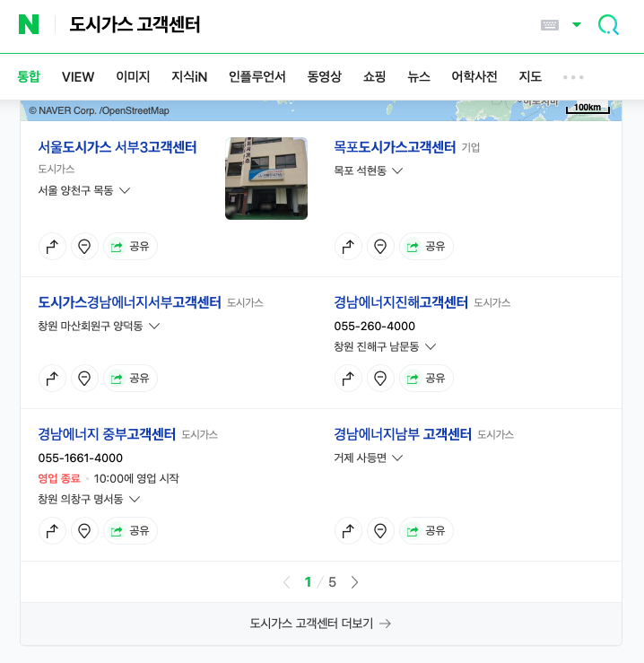This screenshot has height=663, width=644.
Task: Expand the search history dropdown arrow
Action: [577, 24]
